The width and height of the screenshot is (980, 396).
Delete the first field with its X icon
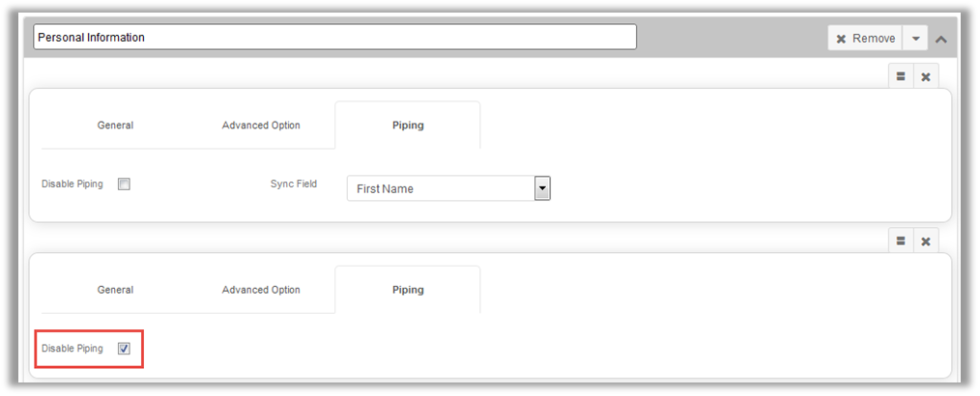tap(925, 77)
